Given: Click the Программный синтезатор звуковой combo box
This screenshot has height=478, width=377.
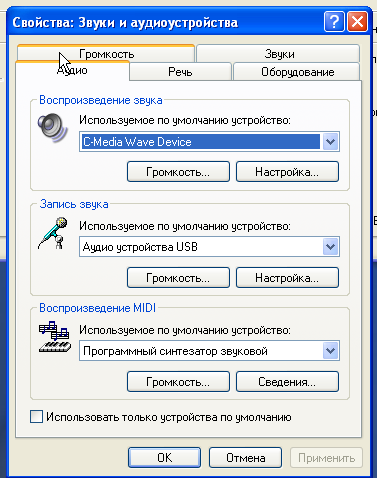Looking at the screenshot, I should pos(209,351).
